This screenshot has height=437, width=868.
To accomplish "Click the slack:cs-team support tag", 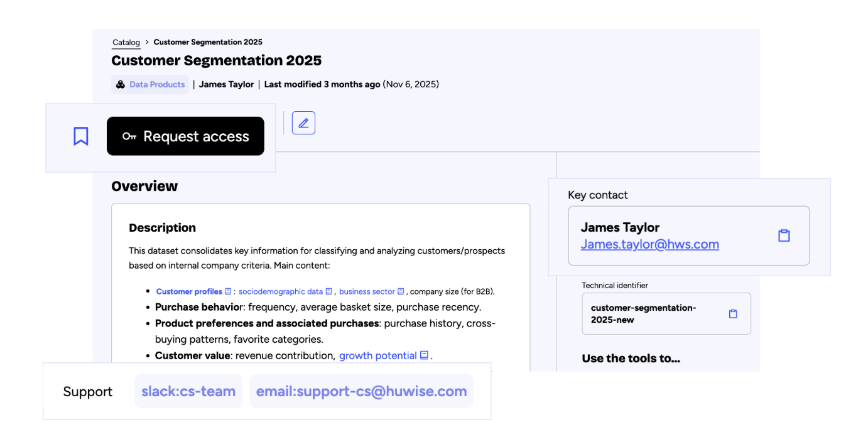I will point(188,392).
